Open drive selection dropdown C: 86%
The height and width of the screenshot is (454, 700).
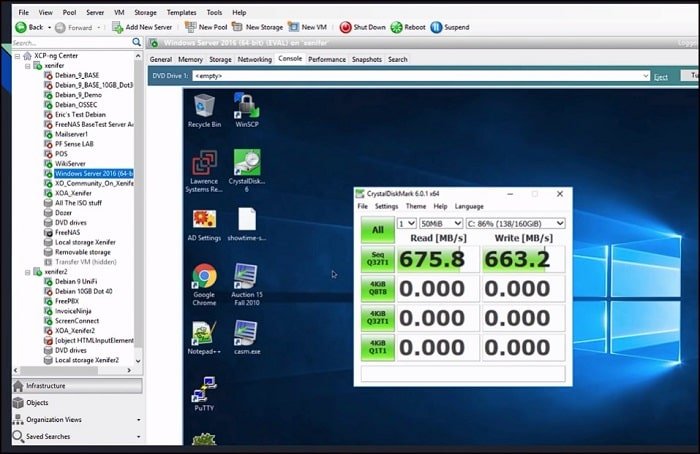tap(516, 223)
